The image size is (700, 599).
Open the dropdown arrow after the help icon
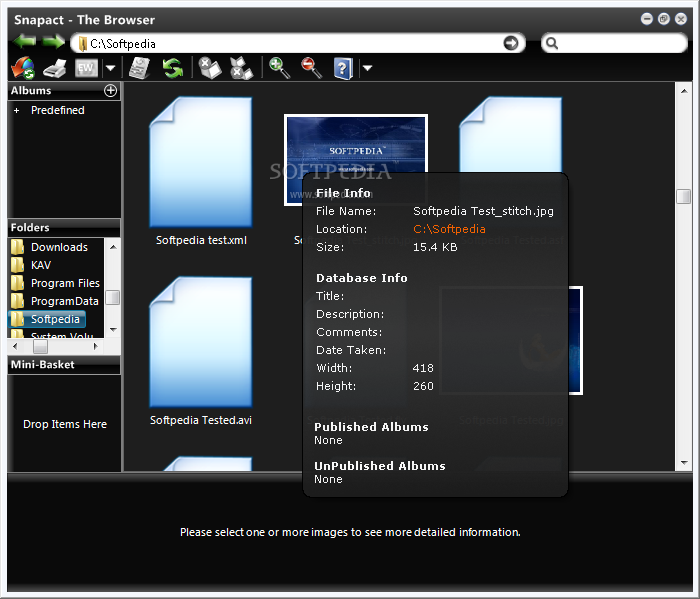367,68
